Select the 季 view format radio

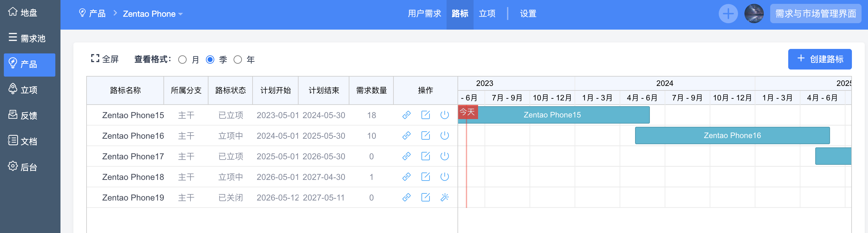click(x=210, y=60)
